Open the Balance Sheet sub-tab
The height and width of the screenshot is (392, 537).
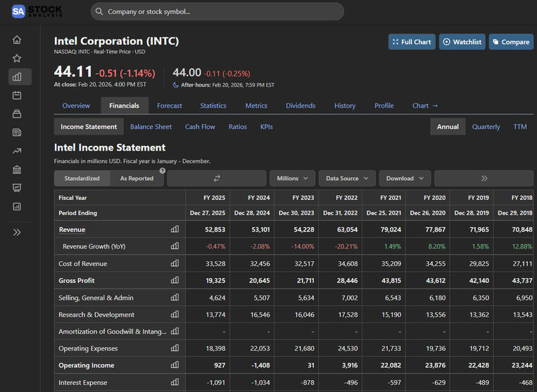pos(151,127)
